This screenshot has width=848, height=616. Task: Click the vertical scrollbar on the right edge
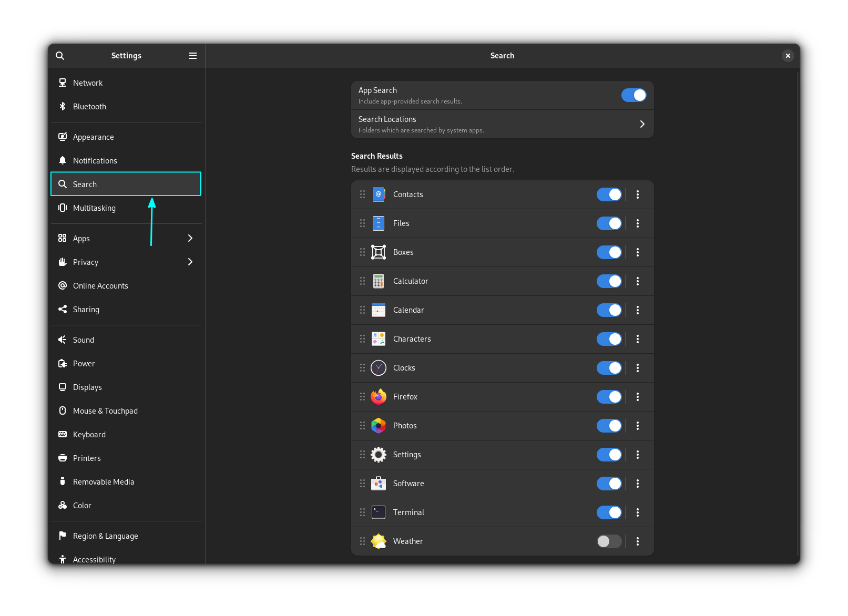tap(798, 315)
